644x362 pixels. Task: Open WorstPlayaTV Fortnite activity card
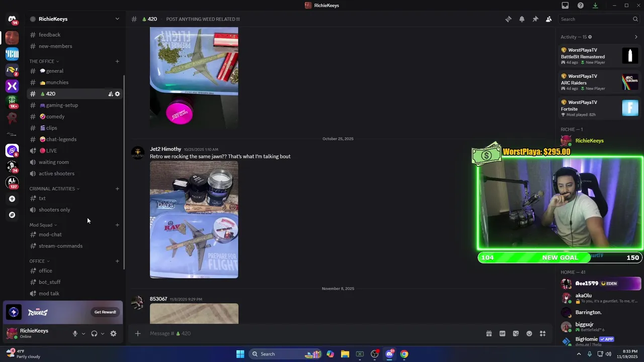[x=600, y=108]
